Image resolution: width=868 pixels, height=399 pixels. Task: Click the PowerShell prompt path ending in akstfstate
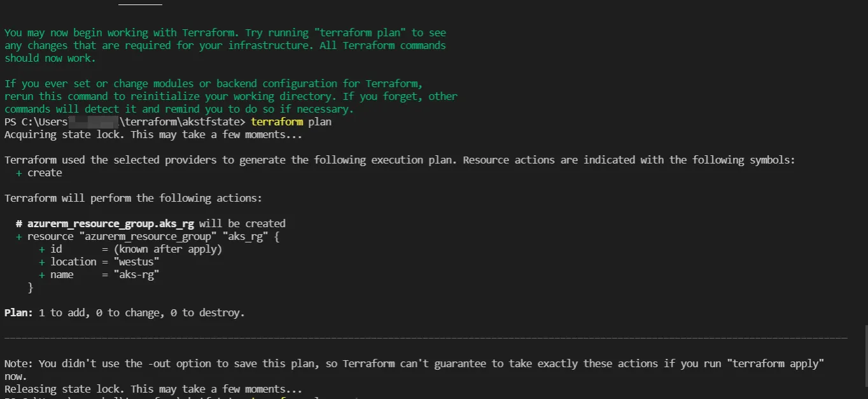[x=125, y=122]
